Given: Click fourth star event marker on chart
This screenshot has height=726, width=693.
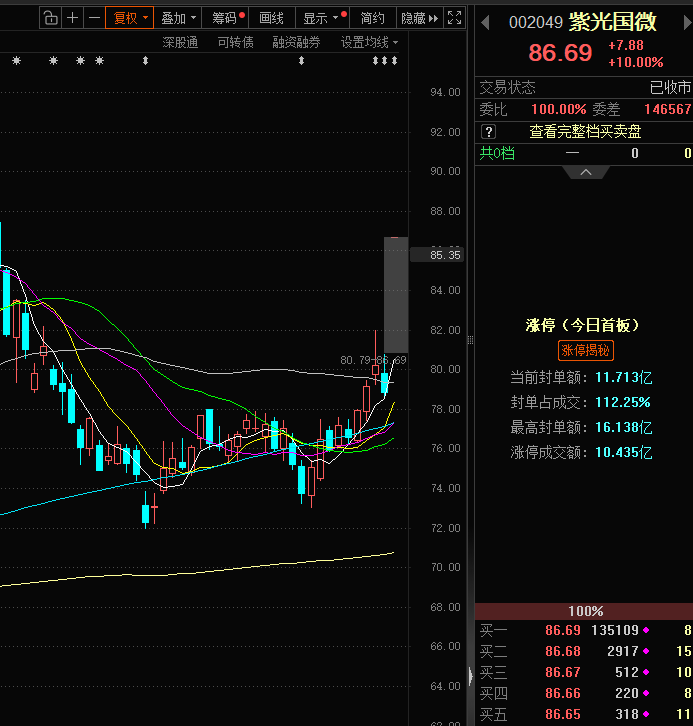Looking at the screenshot, I should coord(100,61).
